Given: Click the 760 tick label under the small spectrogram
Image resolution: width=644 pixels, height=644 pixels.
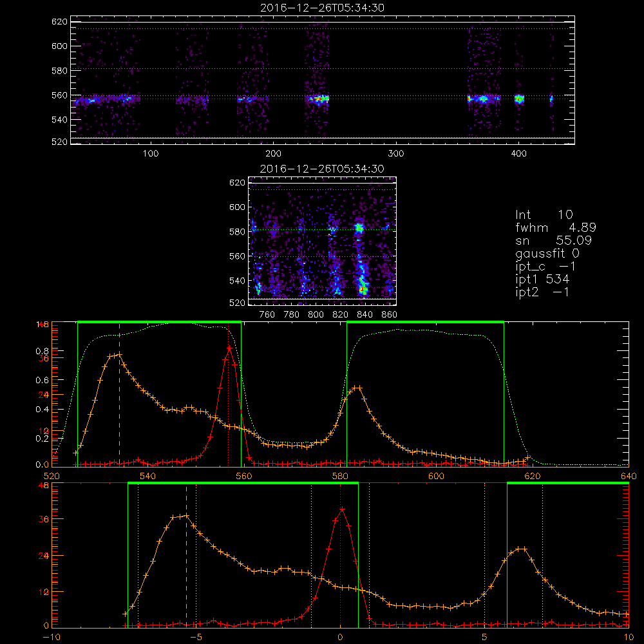Looking at the screenshot, I should point(267,315).
